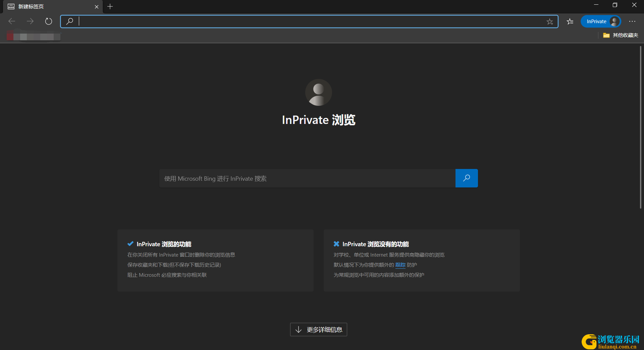Click the InPrivate profile badge
This screenshot has width=644, height=350.
(x=601, y=21)
